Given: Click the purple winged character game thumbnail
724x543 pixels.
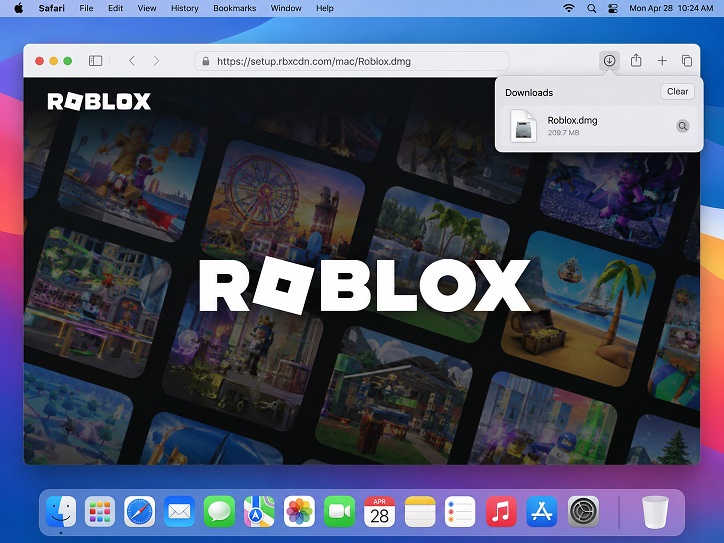Looking at the screenshot, I should 614,199.
